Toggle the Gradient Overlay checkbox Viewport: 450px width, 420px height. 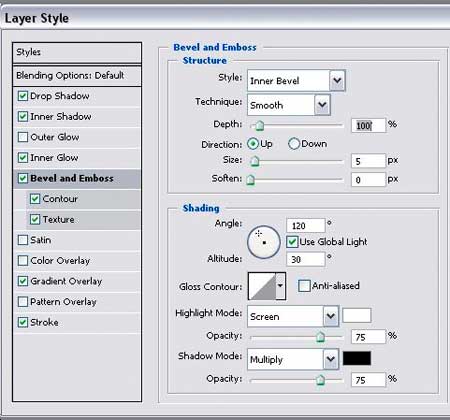pyautogui.click(x=23, y=281)
